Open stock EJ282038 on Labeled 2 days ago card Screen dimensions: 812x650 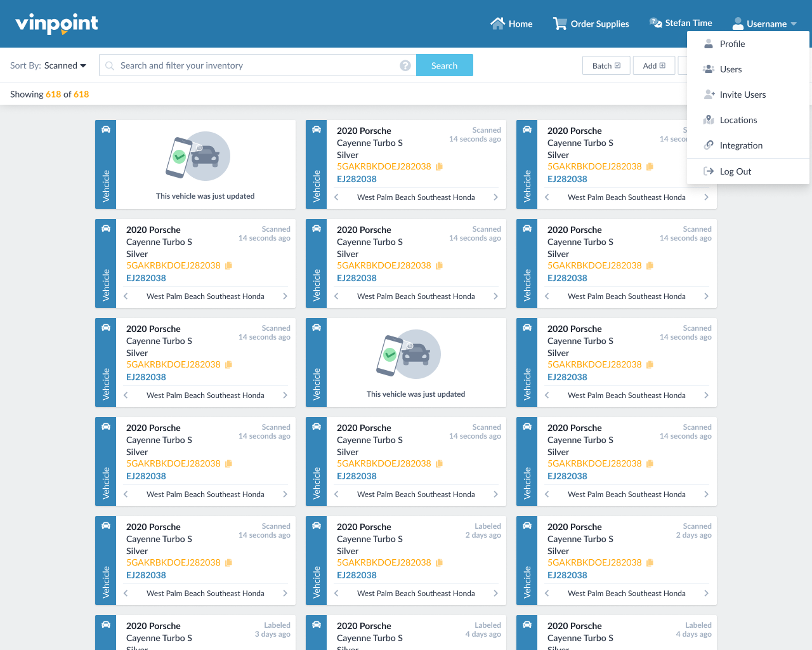coord(357,575)
